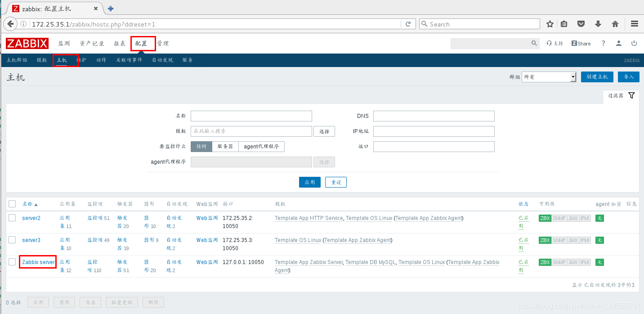Image resolution: width=644 pixels, height=314 pixels.
Task: Go to the browser home icon
Action: pos(615,24)
